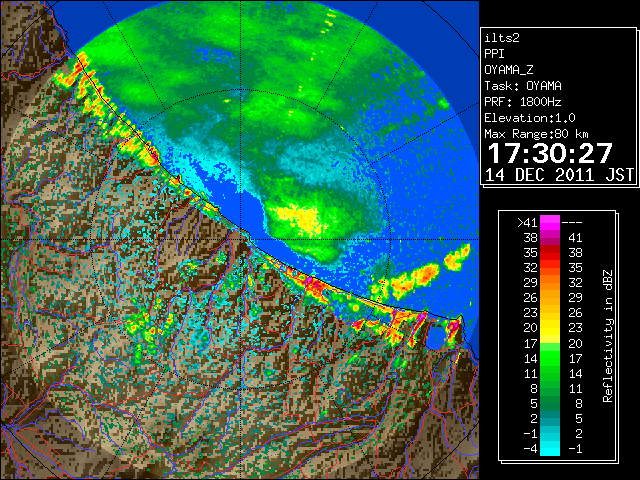Select the 'Elevation:1.0' text
The width and height of the screenshot is (640, 480).
pyautogui.click(x=530, y=118)
